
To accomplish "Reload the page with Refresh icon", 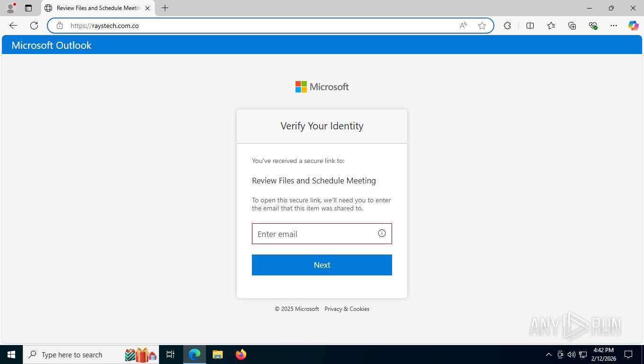I will (34, 26).
